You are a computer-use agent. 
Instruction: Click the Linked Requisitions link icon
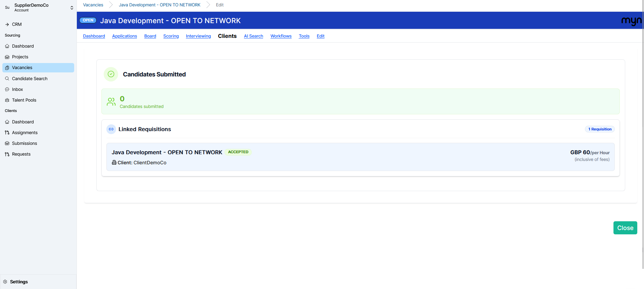(x=111, y=129)
